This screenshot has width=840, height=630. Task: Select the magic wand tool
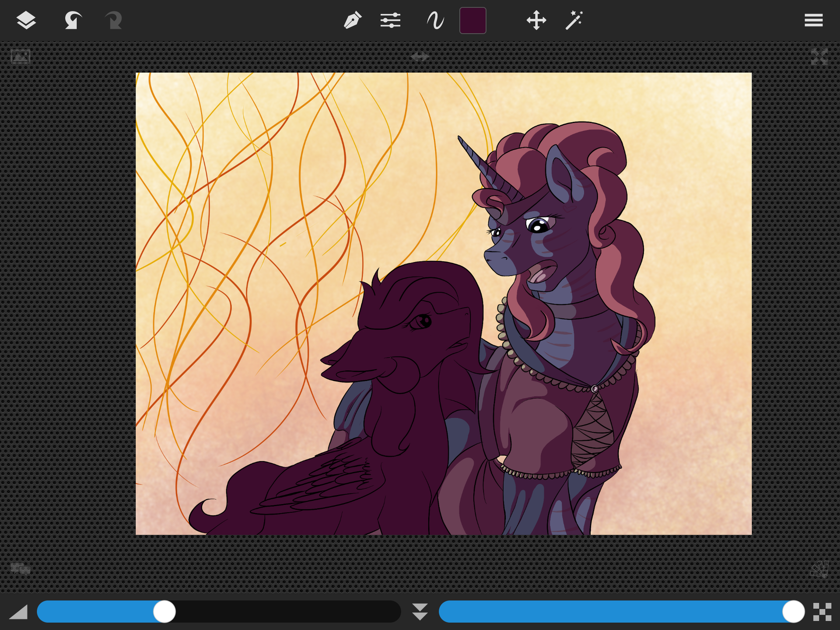(574, 20)
